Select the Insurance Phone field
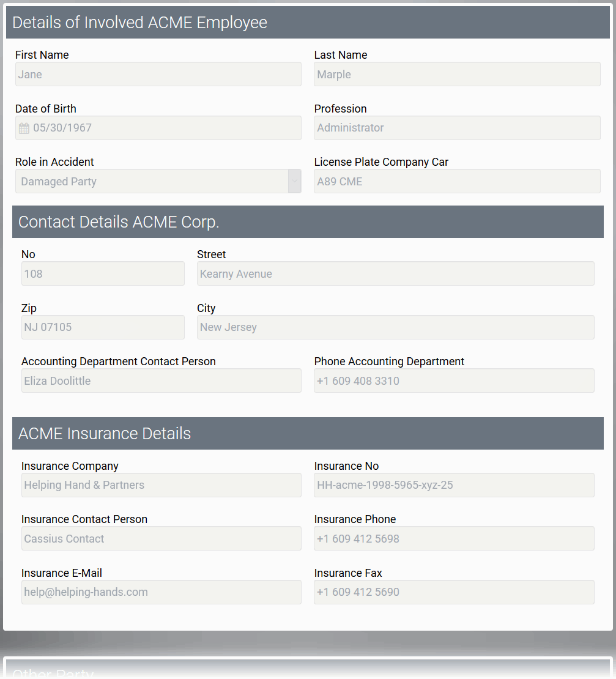 (x=454, y=538)
